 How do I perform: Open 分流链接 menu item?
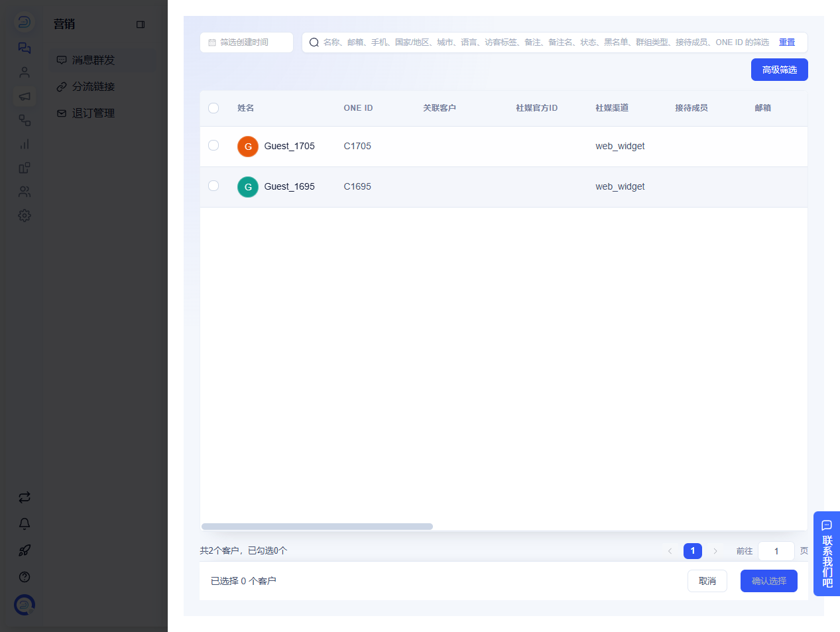[x=103, y=87]
